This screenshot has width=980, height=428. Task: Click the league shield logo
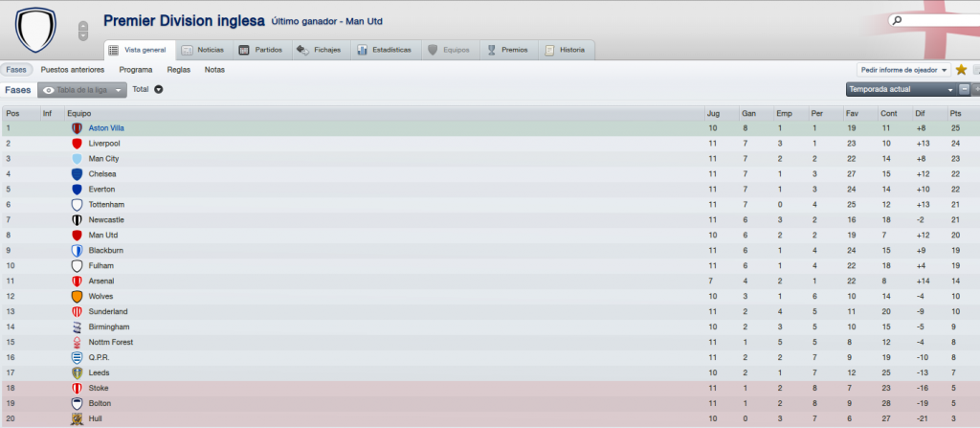pyautogui.click(x=35, y=29)
